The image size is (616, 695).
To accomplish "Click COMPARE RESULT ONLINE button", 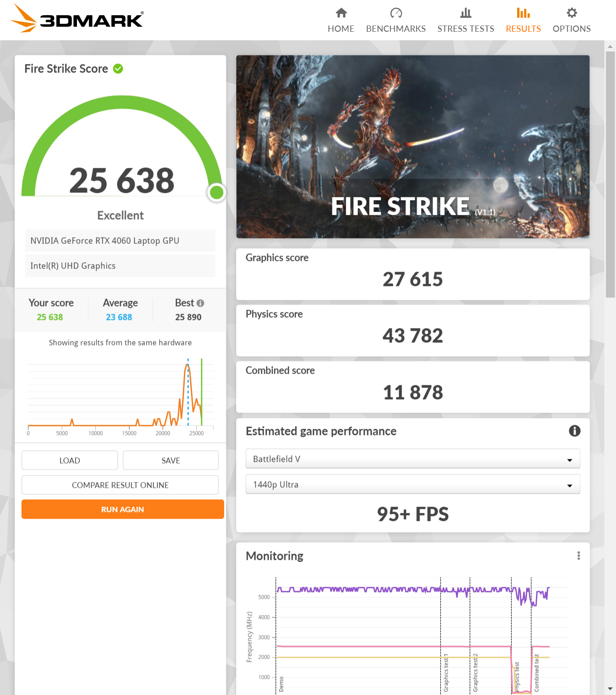I will [x=120, y=485].
